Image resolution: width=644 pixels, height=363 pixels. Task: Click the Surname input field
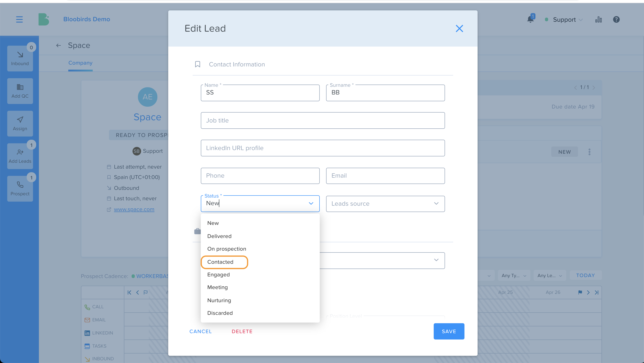pyautogui.click(x=385, y=93)
